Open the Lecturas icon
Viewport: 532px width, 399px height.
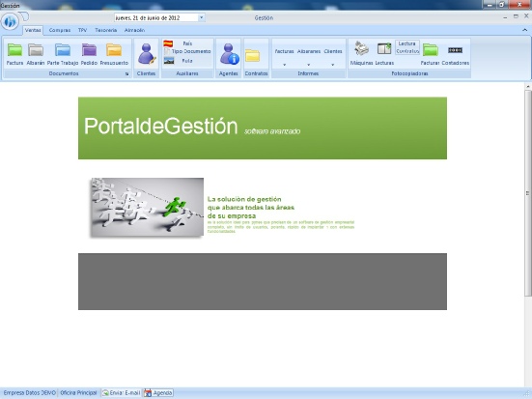384,48
